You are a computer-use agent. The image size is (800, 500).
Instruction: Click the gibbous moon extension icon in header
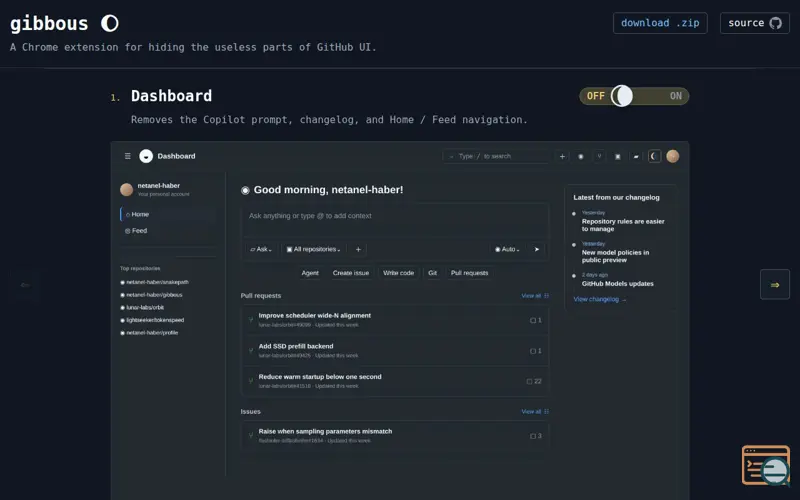(654, 156)
